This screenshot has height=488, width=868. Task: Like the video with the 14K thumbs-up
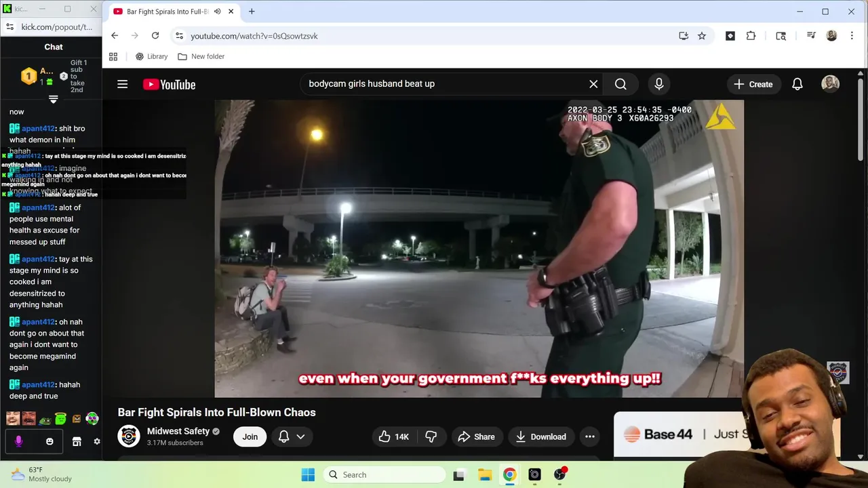tap(394, 436)
